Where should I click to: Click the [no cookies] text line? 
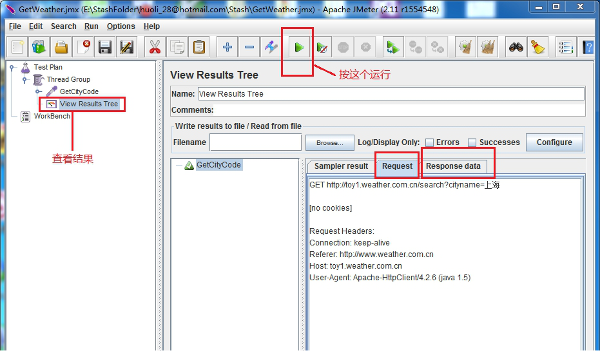[x=331, y=208]
